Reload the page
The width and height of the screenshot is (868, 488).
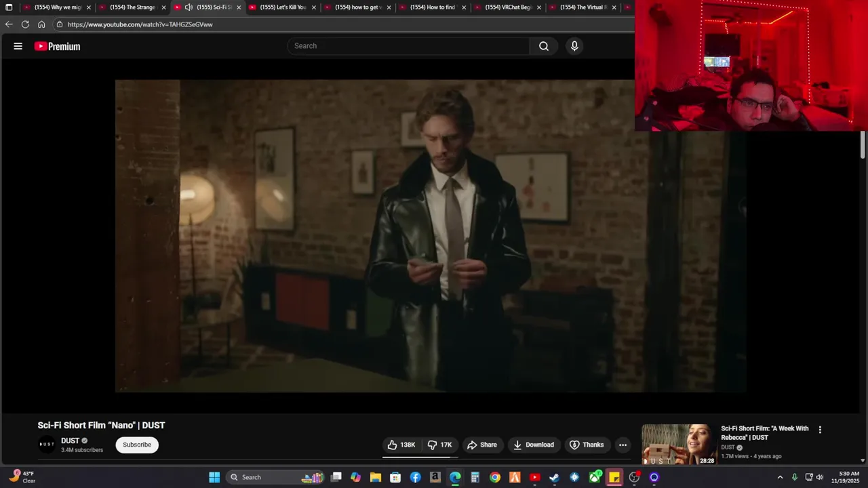click(x=25, y=24)
